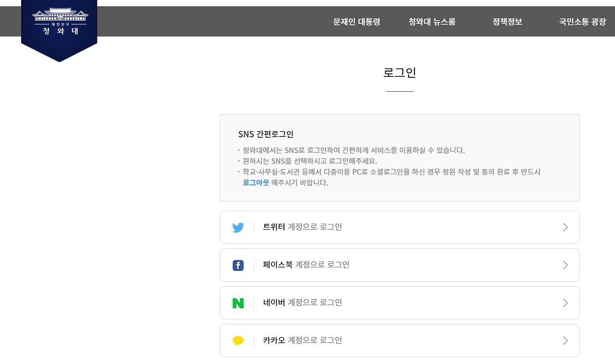Click the chevron arrow on Facebook row
This screenshot has width=615, height=364.
[566, 265]
